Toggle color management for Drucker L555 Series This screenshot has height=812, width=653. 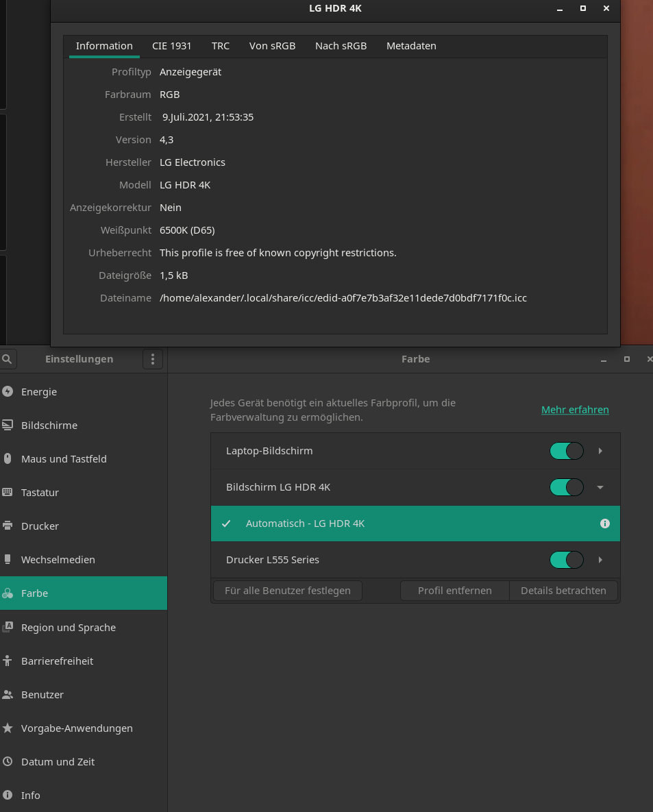[x=567, y=560]
